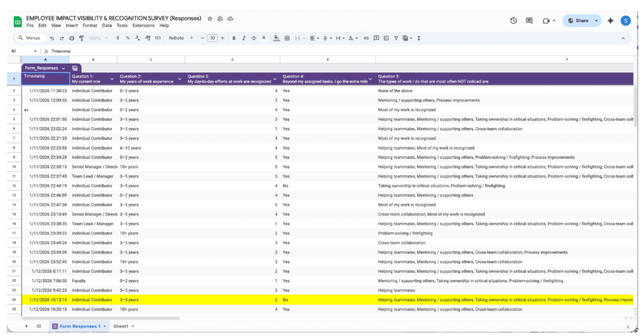
Task: Toggle bold formatting
Action: tap(234, 38)
